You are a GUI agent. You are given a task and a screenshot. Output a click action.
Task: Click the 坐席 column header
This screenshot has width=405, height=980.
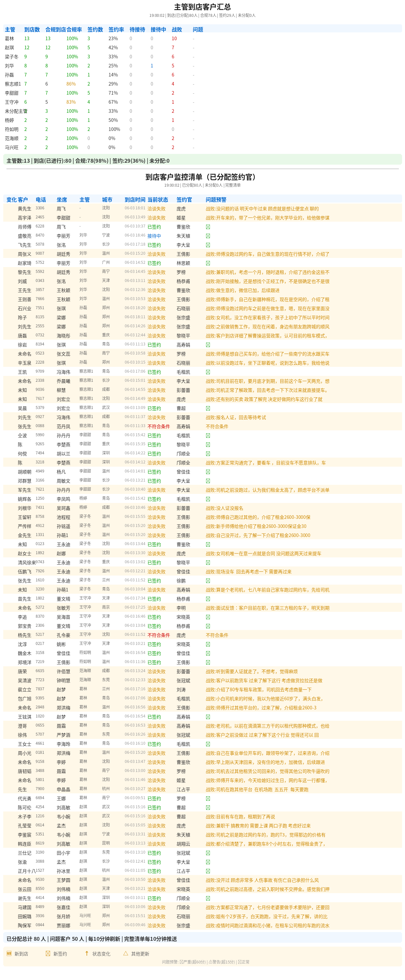pos(62,200)
